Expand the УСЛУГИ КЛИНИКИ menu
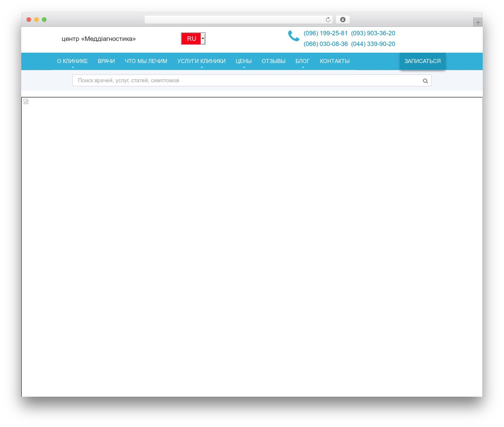The image size is (504, 427). [x=201, y=61]
